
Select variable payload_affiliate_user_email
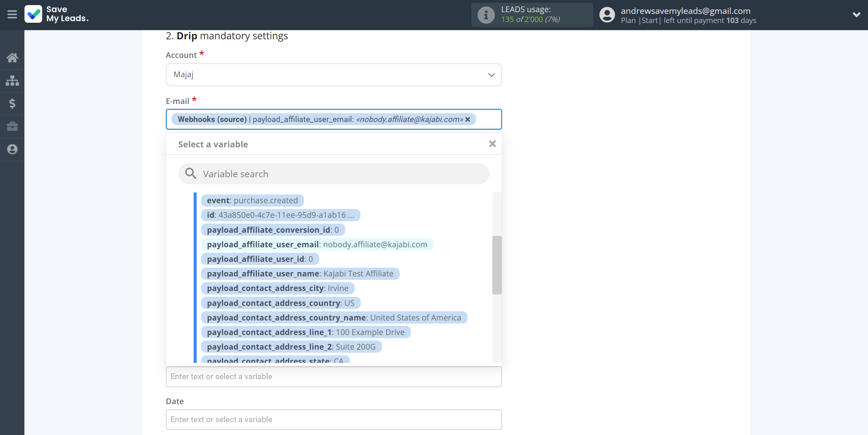(x=317, y=244)
